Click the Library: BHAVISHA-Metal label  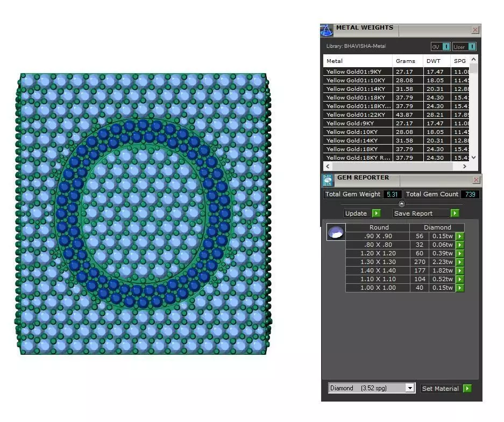point(356,46)
